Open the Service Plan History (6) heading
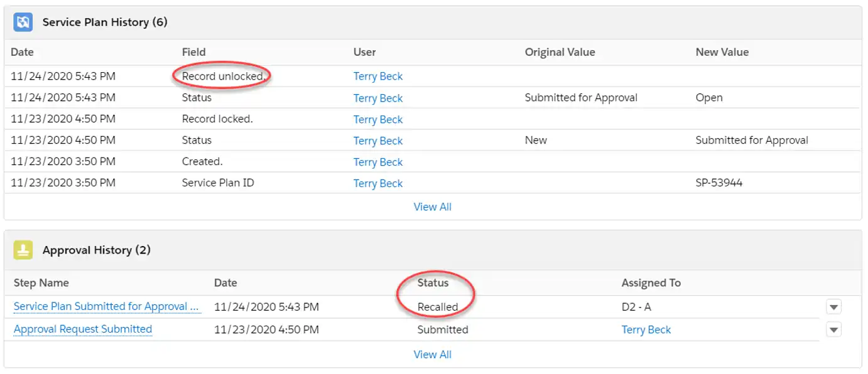This screenshot has width=868, height=374. point(105,23)
